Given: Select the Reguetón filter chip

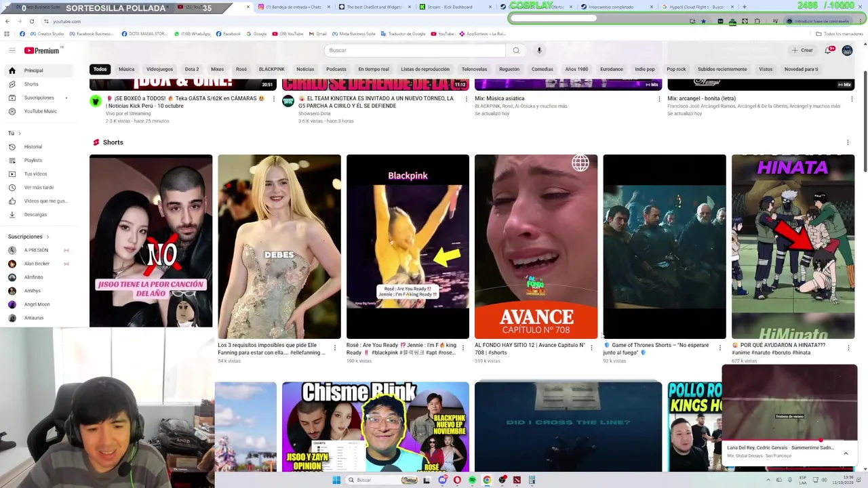Looking at the screenshot, I should [509, 69].
